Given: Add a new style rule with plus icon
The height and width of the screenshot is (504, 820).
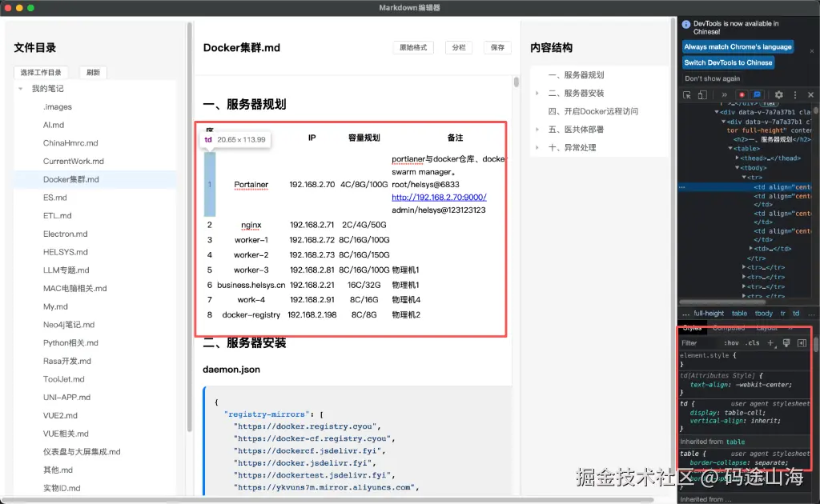Looking at the screenshot, I should click(x=770, y=343).
